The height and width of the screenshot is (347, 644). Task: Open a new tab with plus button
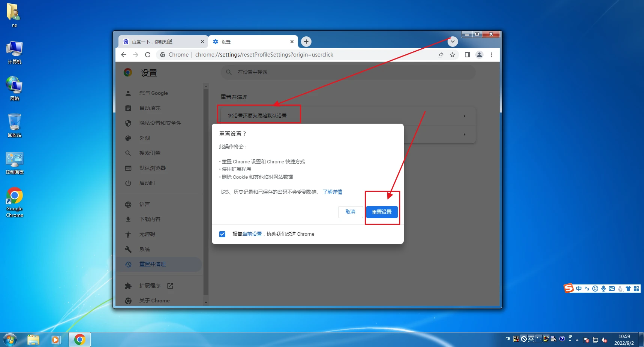tap(306, 42)
